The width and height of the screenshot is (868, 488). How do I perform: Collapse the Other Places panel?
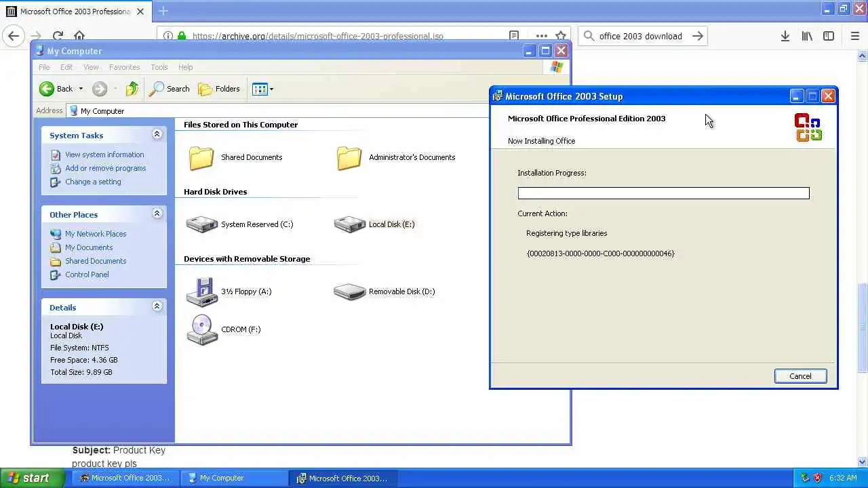157,213
